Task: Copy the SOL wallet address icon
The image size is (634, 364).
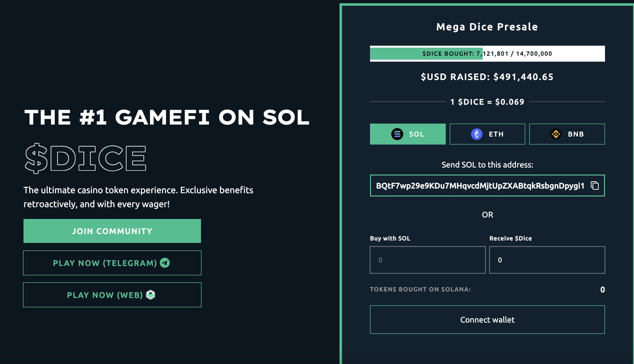Action: [595, 185]
